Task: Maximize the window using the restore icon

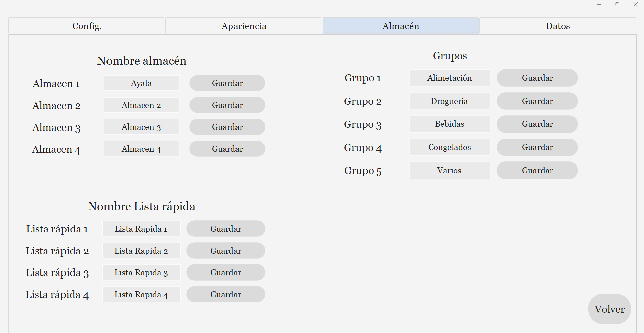Action: pos(617,4)
